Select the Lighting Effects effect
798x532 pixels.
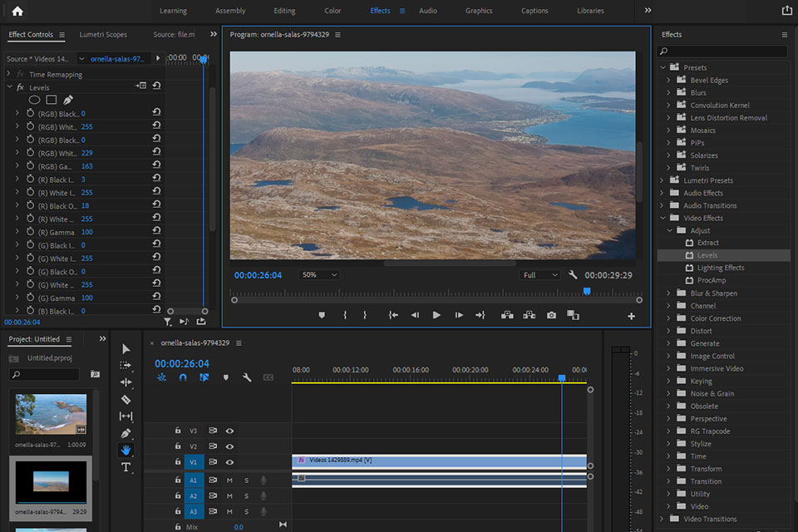coord(720,268)
